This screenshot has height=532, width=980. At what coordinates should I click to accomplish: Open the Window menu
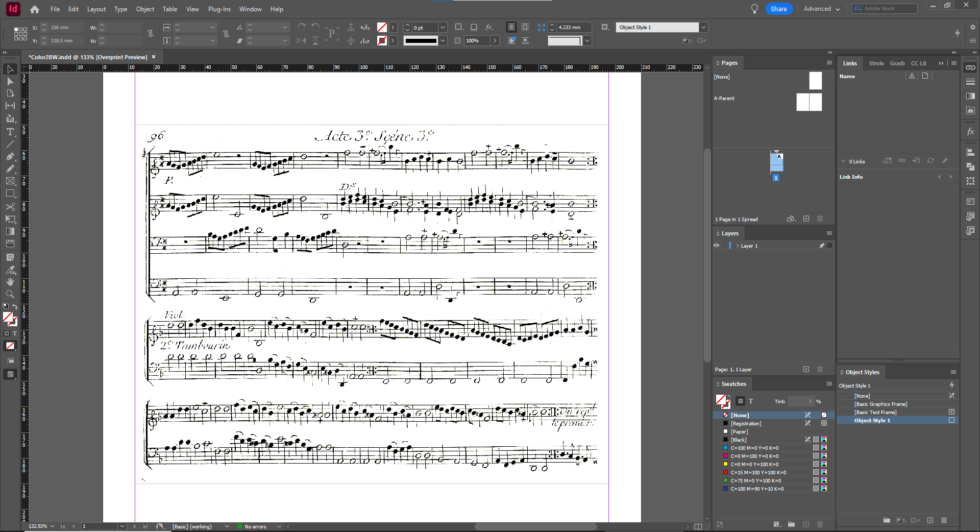[250, 9]
